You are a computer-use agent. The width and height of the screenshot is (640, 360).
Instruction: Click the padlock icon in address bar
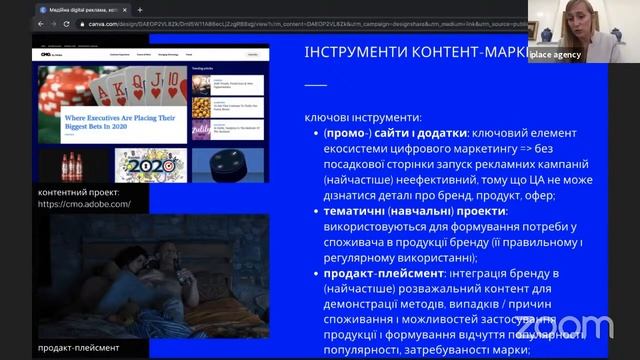(82, 24)
